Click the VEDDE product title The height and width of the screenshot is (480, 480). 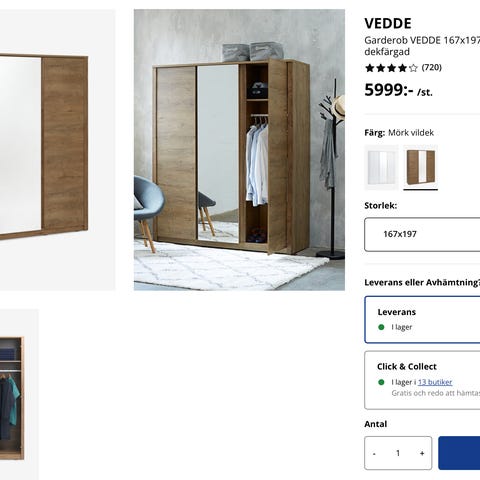click(388, 24)
